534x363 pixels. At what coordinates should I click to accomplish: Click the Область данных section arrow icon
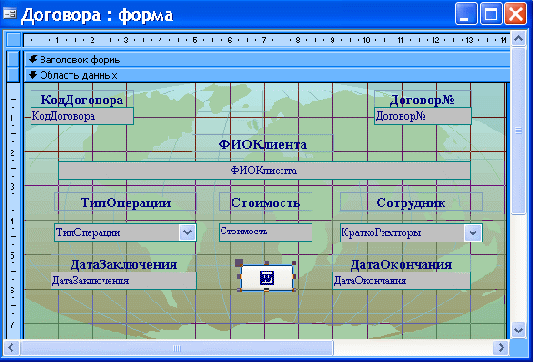tap(33, 75)
